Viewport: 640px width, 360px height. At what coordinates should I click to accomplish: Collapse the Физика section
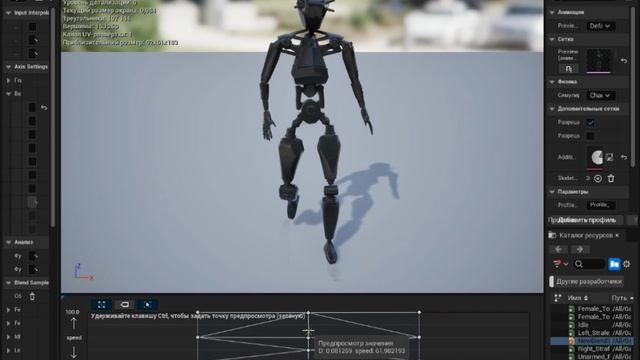(x=552, y=82)
